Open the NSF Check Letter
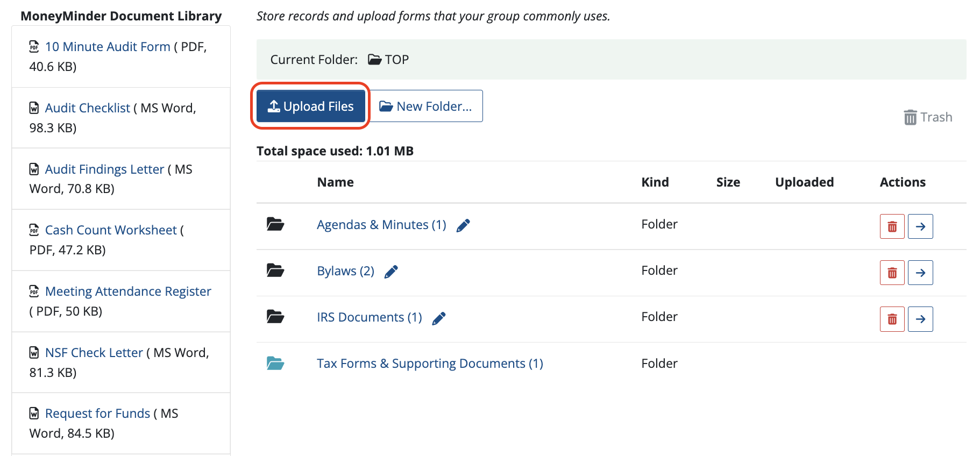The width and height of the screenshot is (980, 456). click(94, 353)
